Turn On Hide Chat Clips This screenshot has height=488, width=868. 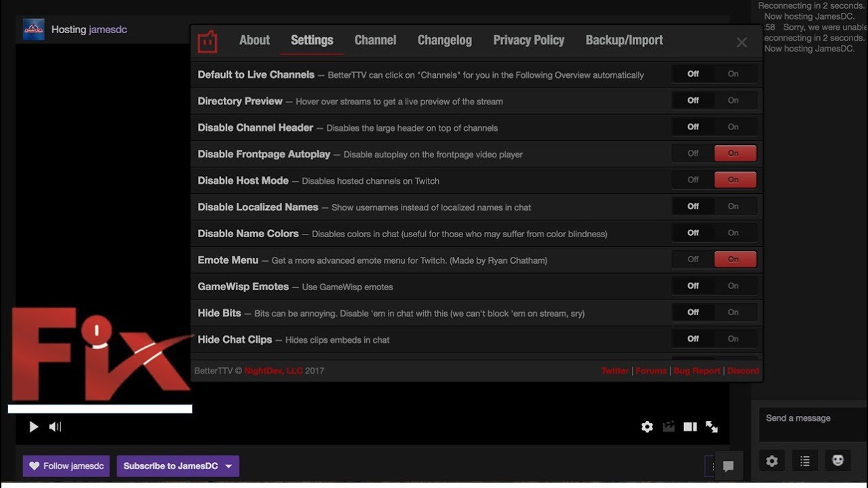pyautogui.click(x=735, y=338)
